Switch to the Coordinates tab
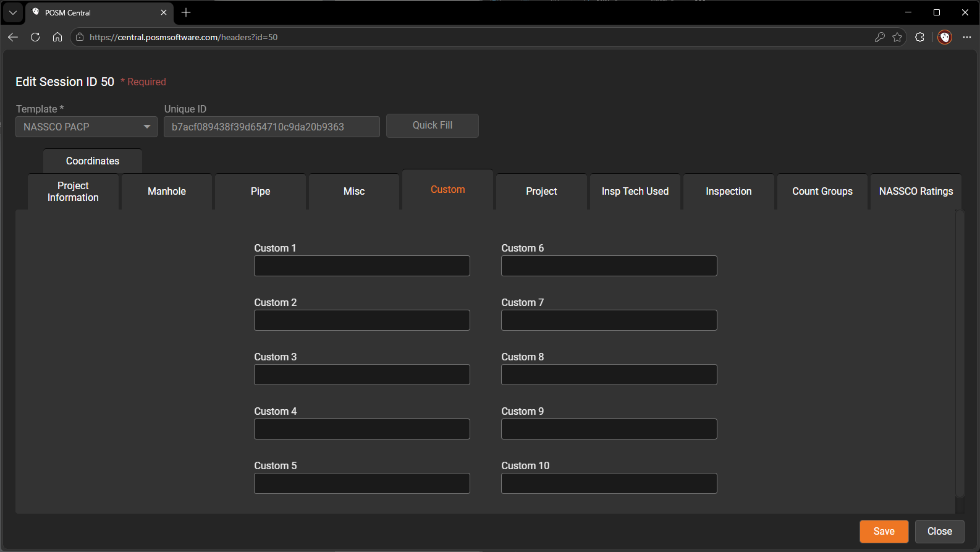The height and width of the screenshot is (552, 980). [93, 161]
